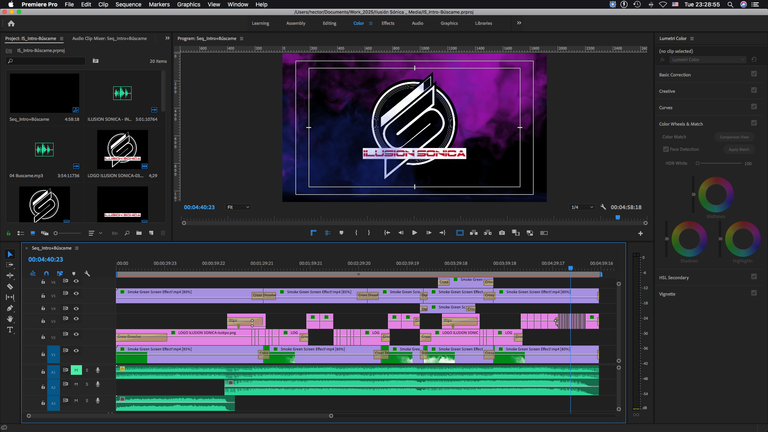Viewport: 768px width, 432px height.
Task: Click Find magnifier in Project panel footer
Action: tap(127, 233)
